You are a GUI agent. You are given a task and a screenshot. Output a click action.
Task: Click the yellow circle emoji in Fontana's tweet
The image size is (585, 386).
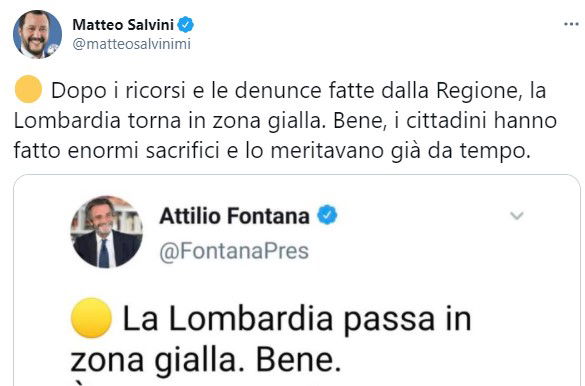click(x=91, y=318)
